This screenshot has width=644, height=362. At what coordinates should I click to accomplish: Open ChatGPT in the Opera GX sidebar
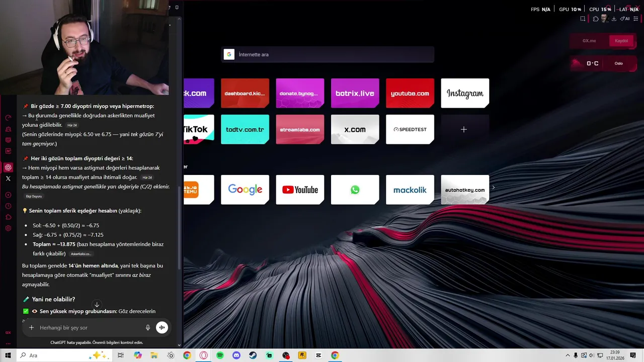click(8, 167)
